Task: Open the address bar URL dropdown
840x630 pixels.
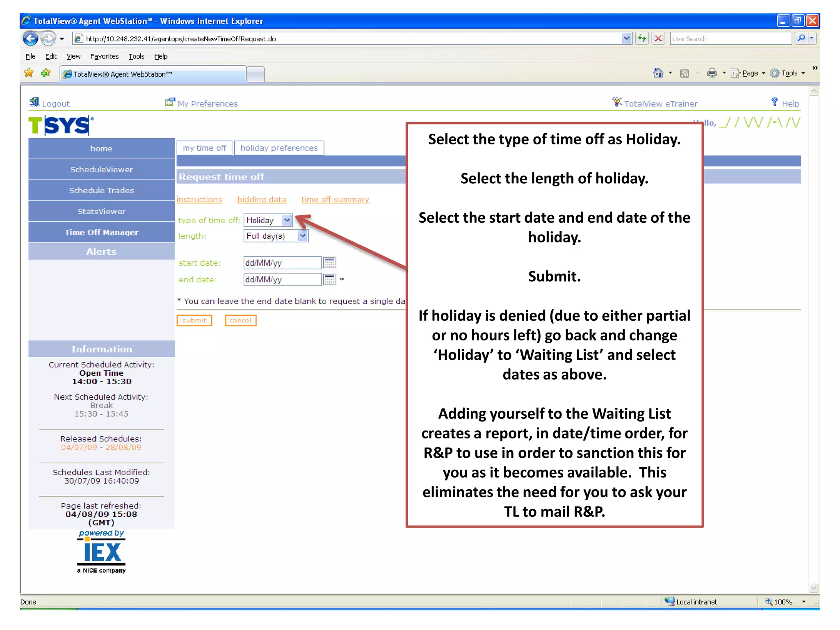Action: coord(626,39)
